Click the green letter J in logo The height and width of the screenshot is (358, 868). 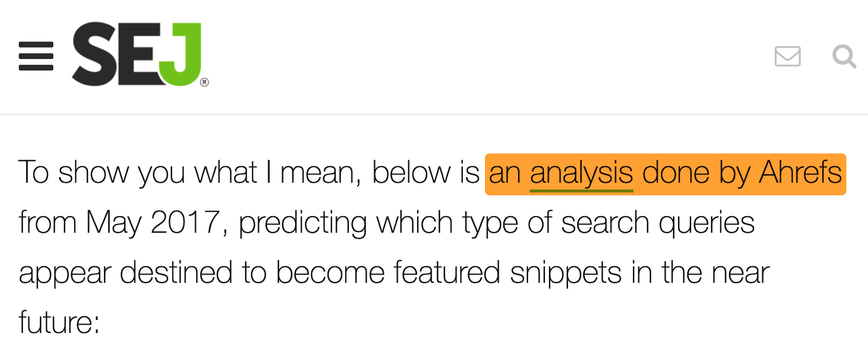pos(180,54)
